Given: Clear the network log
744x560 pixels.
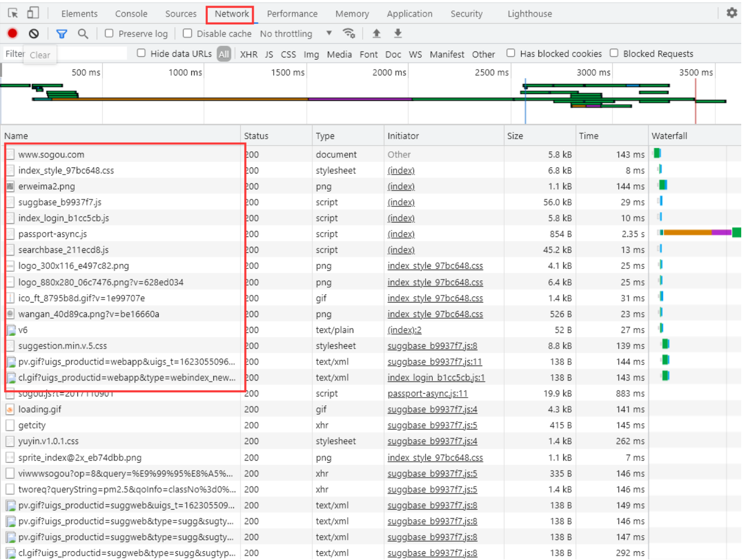Looking at the screenshot, I should (x=34, y=34).
